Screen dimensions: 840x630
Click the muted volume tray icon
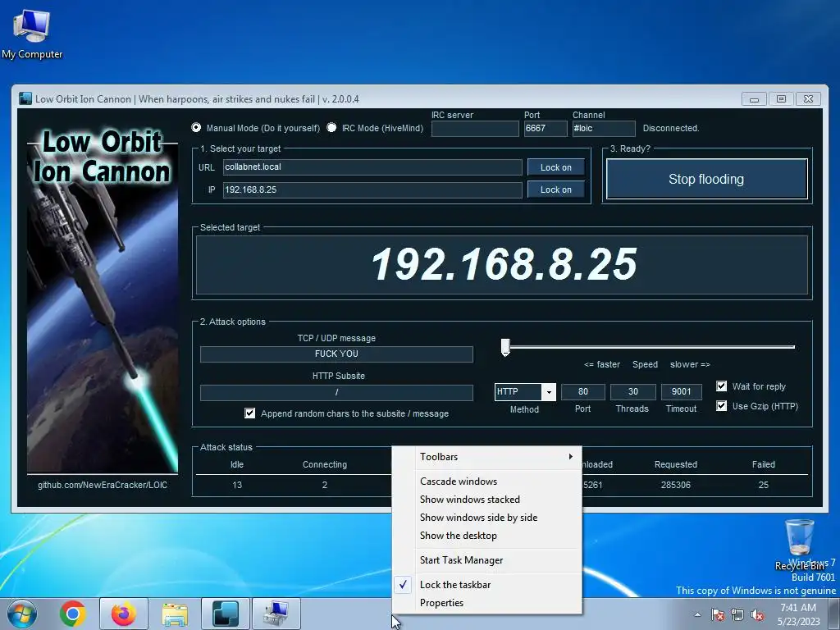pos(757,614)
